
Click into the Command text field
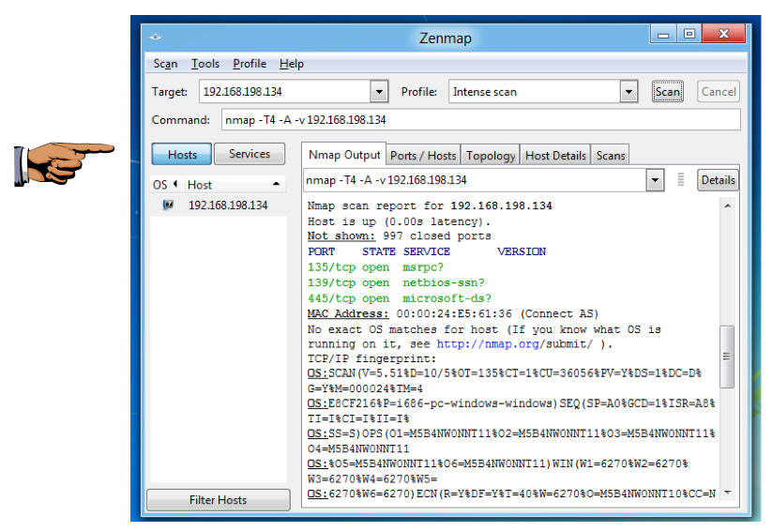tap(481, 120)
